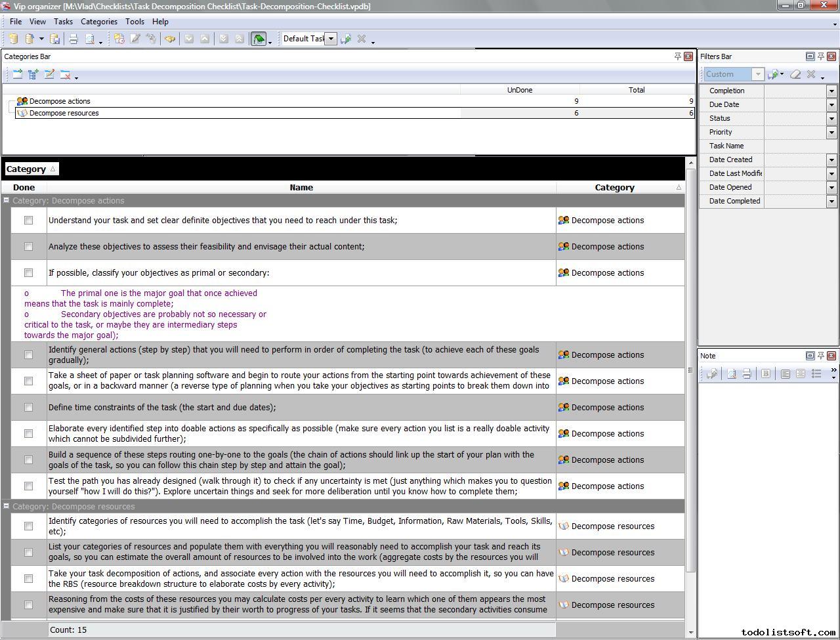
Task: Click the green flag toolbar icon
Action: 259,39
